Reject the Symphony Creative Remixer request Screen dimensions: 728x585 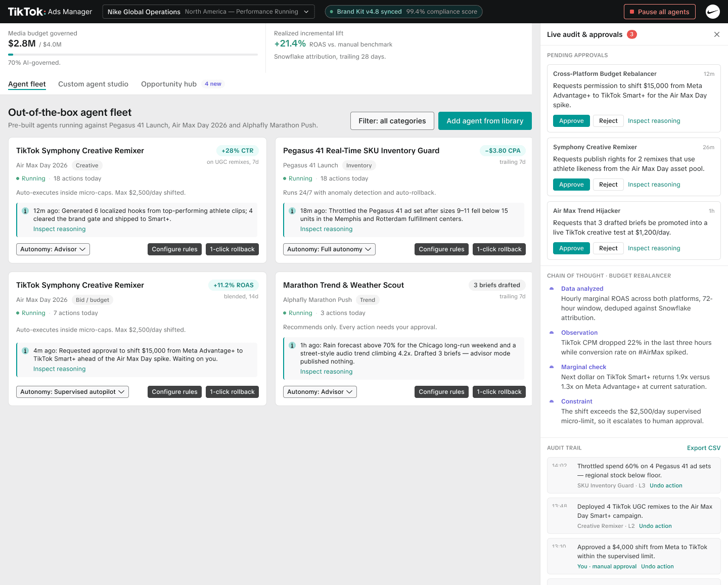pyautogui.click(x=608, y=185)
